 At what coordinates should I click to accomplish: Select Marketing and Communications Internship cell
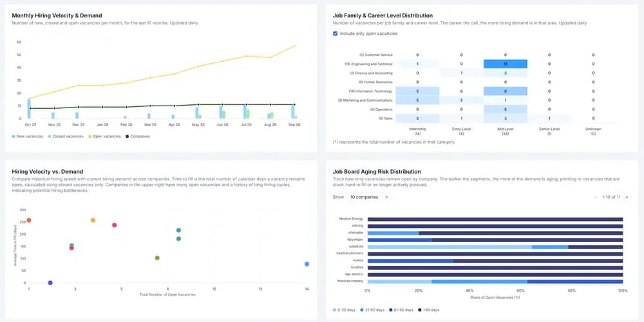tap(417, 100)
